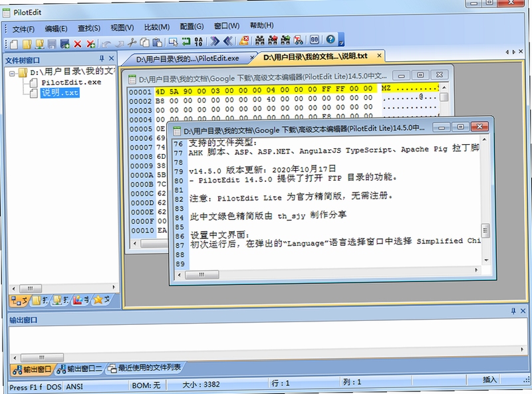Click the 说明.txt window vertical scrollbar thumb
Screen dimensions: 532x394
[x=485, y=231]
